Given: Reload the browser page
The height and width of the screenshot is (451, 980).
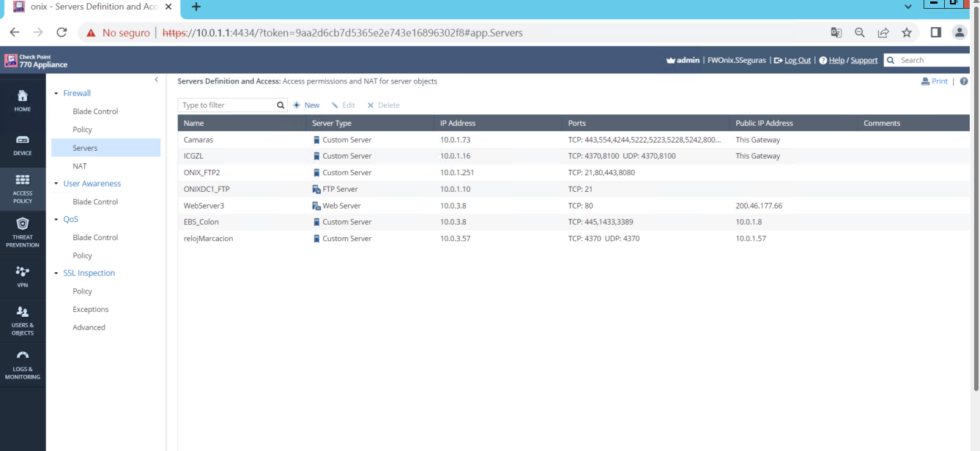Looking at the screenshot, I should [62, 32].
